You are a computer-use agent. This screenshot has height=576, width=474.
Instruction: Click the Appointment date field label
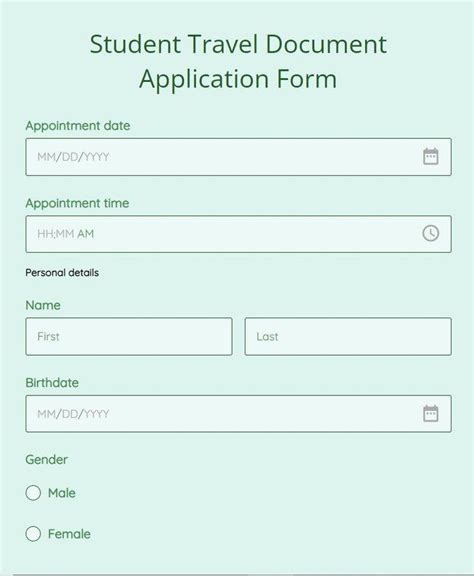coord(78,126)
